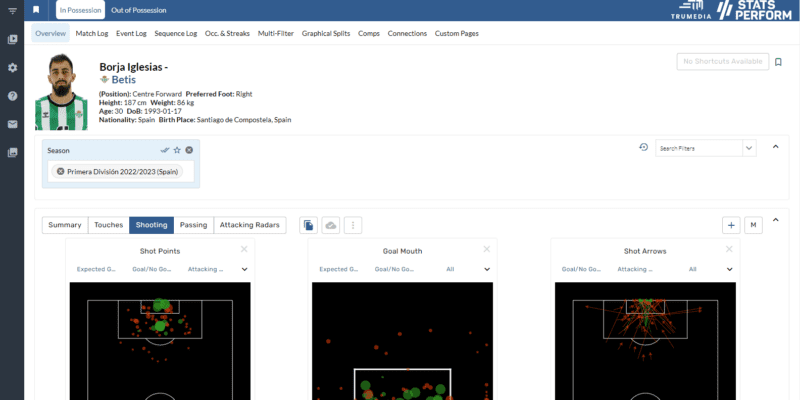The image size is (800, 400).
Task: Click the cloud download icon
Action: click(331, 225)
